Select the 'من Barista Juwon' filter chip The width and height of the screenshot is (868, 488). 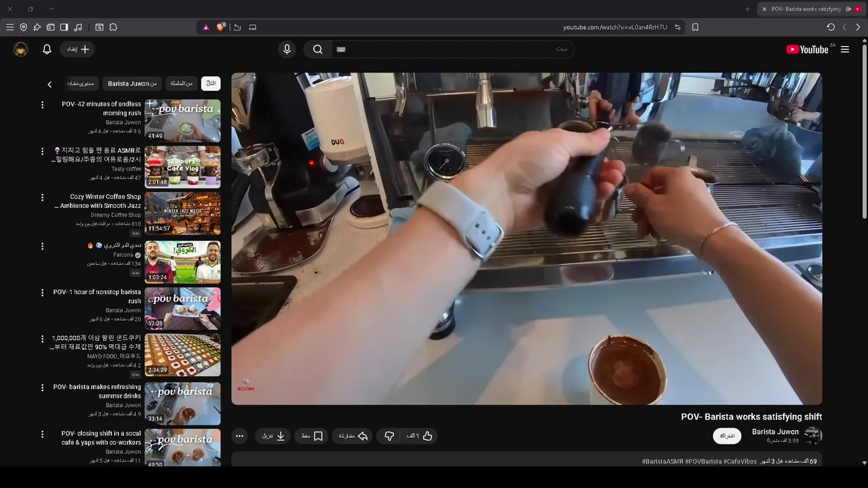[x=132, y=83]
